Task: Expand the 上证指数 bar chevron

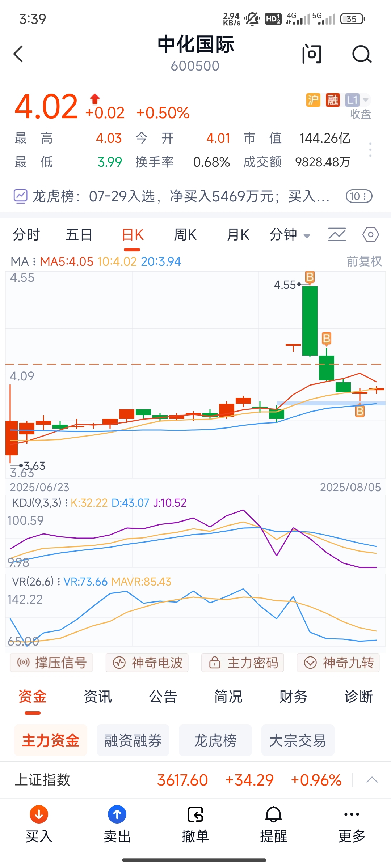Action: tap(372, 780)
